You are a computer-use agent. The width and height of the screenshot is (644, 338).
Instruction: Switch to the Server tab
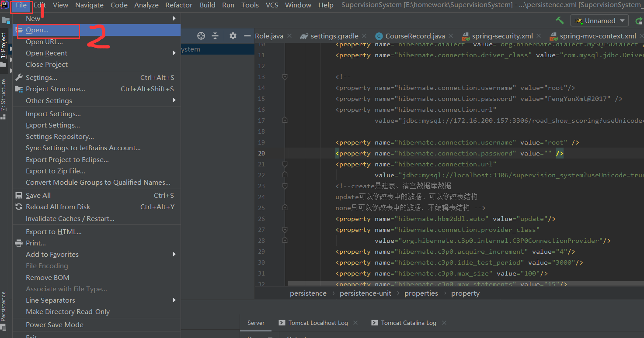pos(256,323)
